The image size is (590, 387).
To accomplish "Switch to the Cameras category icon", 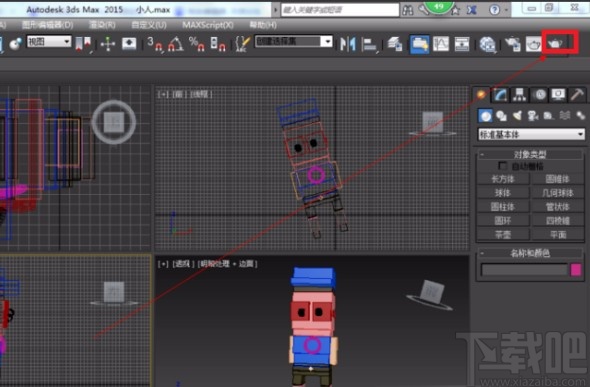I will click(x=533, y=115).
